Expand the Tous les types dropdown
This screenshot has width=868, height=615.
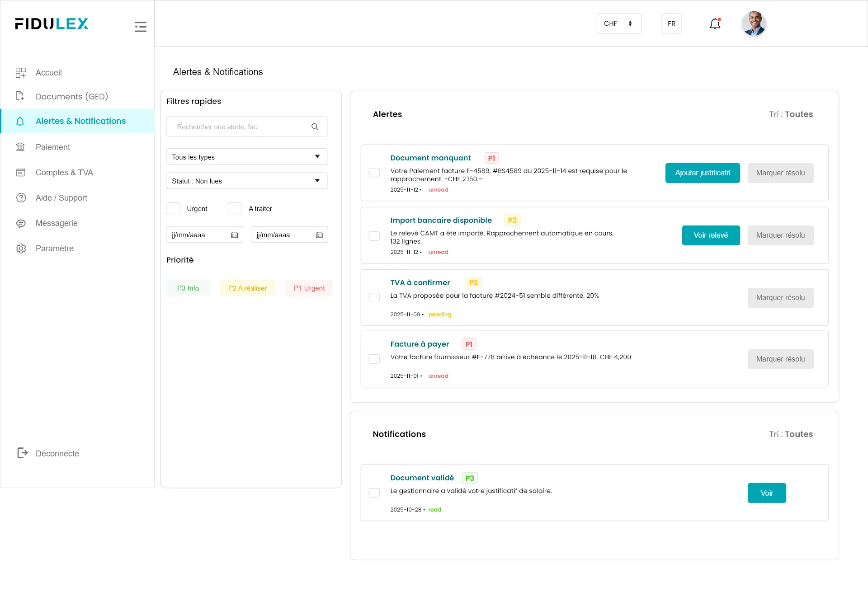[x=246, y=157]
